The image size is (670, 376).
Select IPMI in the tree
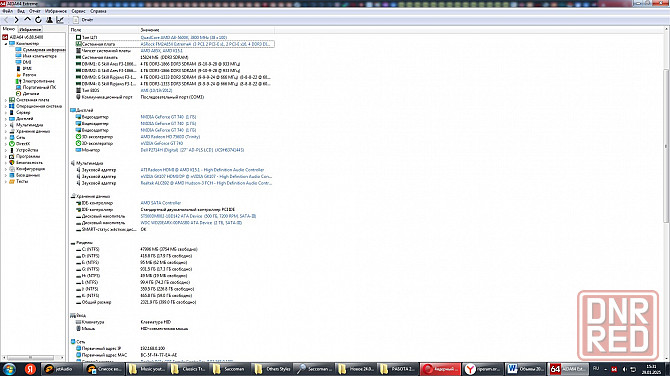[x=24, y=68]
